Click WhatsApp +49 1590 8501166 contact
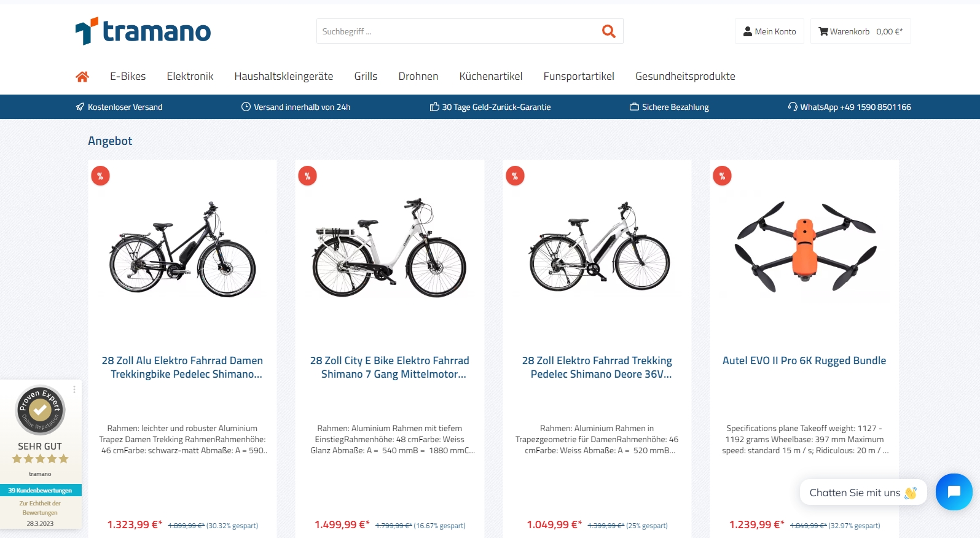The image size is (980, 538). click(855, 107)
